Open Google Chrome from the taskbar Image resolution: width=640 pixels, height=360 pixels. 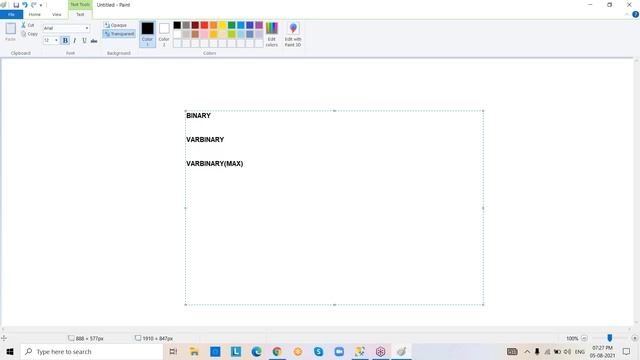pos(277,351)
